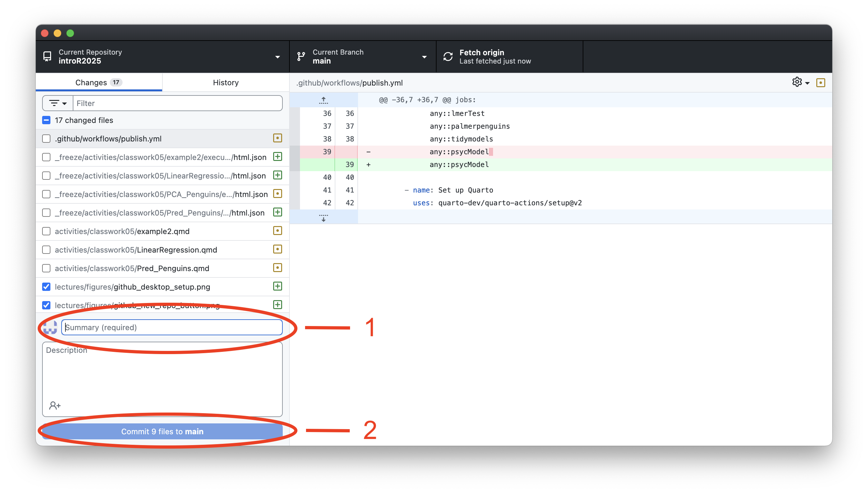
Task: Click the add co-authors icon in Description
Action: pyautogui.click(x=55, y=405)
